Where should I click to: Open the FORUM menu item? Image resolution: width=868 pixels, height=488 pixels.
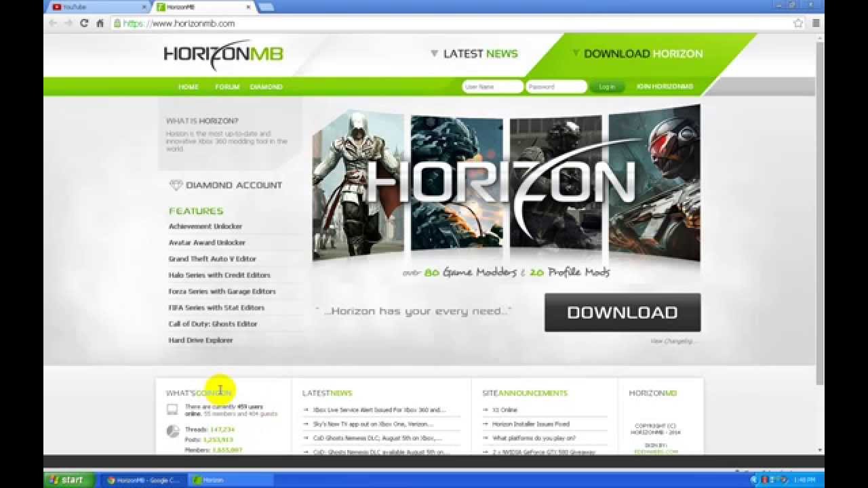point(227,87)
